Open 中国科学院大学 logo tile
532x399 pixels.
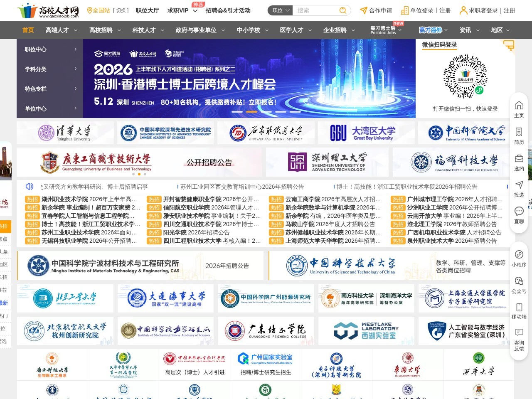(x=467, y=133)
